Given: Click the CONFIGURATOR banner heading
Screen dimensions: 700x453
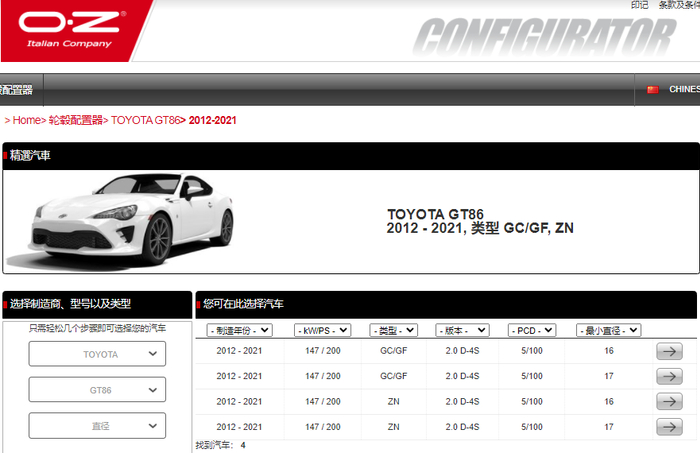Looking at the screenshot, I should point(544,37).
